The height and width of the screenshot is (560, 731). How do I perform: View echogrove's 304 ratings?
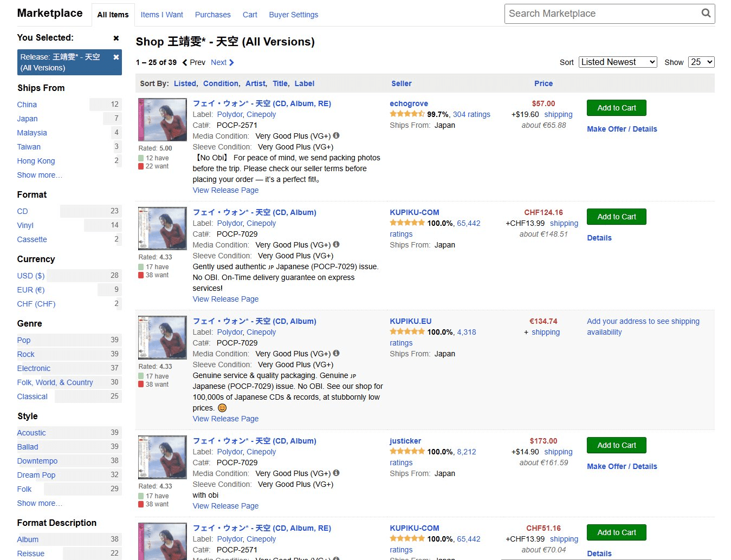click(x=471, y=114)
